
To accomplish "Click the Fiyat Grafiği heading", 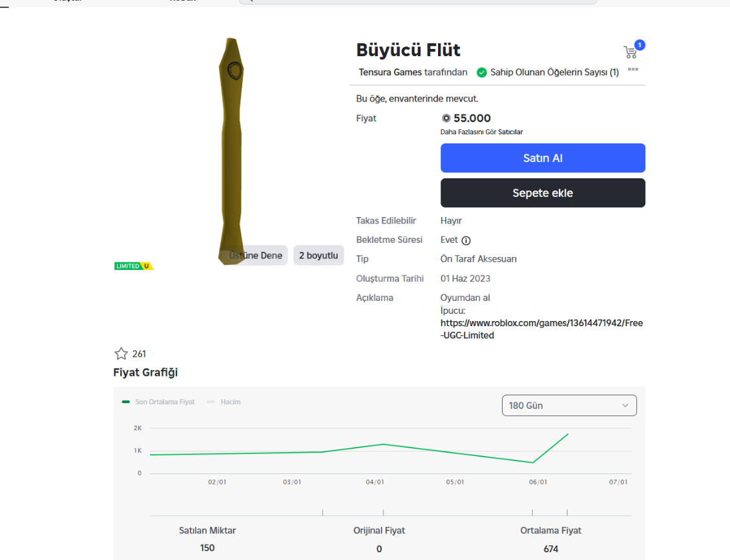I will click(145, 373).
